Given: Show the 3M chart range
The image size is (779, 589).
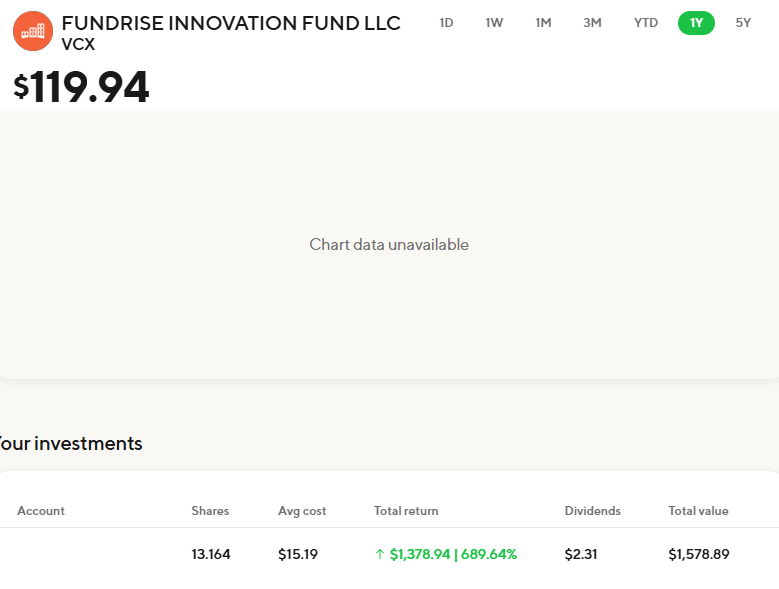Looking at the screenshot, I should coord(592,23).
